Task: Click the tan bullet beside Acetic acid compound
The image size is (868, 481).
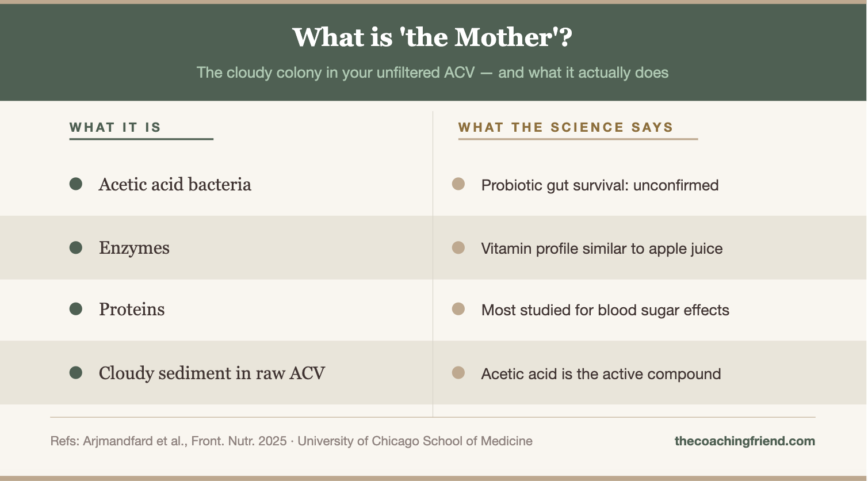Action: pos(458,373)
